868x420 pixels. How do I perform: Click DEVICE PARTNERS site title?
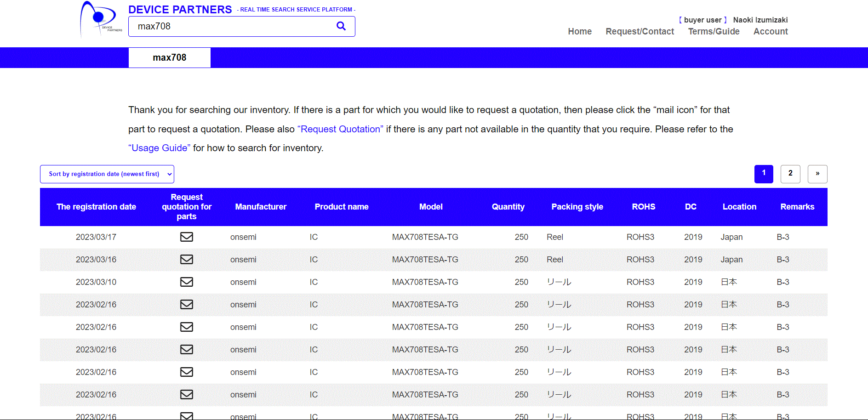click(x=180, y=10)
